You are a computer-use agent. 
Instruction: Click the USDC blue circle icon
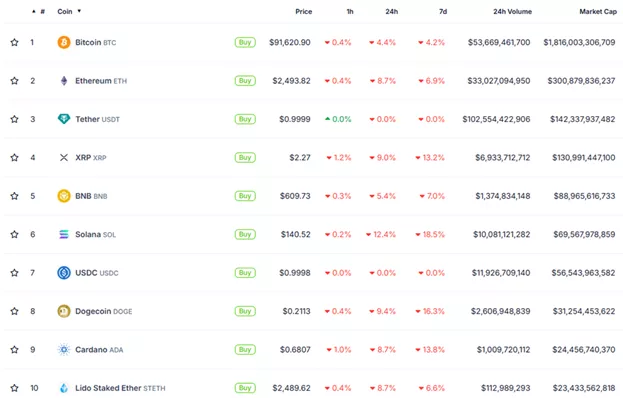(x=64, y=272)
